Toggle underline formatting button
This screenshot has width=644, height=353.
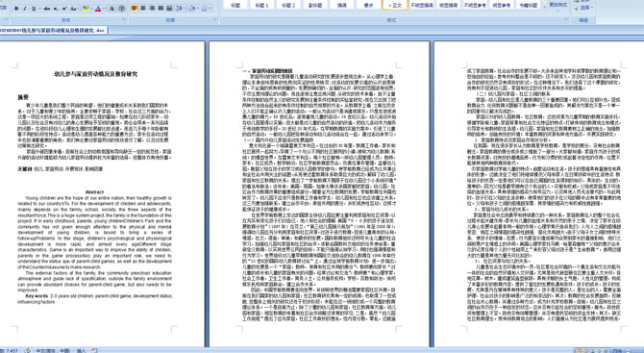(34, 9)
